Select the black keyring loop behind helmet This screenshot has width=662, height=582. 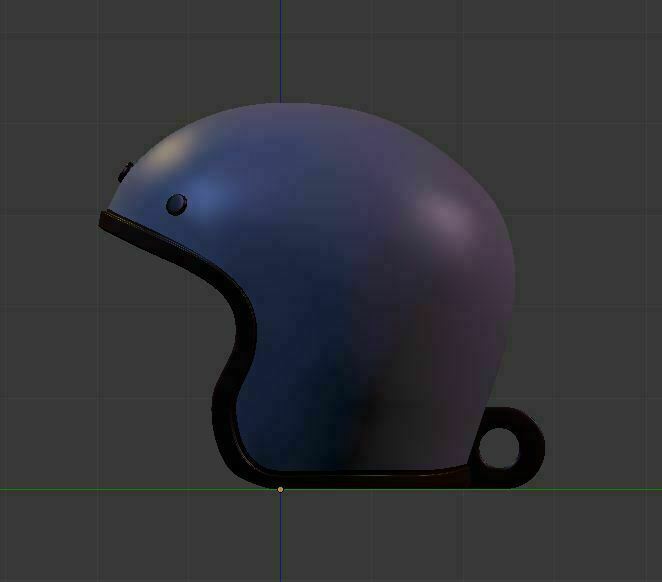pyautogui.click(x=530, y=449)
